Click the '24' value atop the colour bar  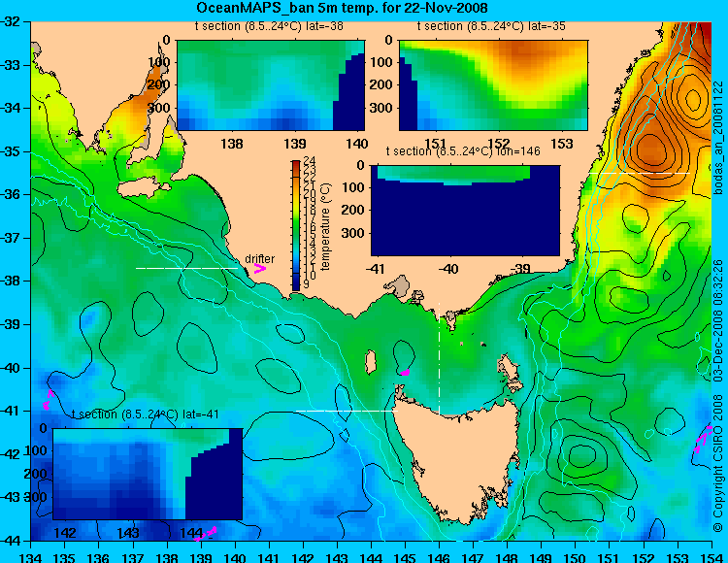click(x=309, y=161)
